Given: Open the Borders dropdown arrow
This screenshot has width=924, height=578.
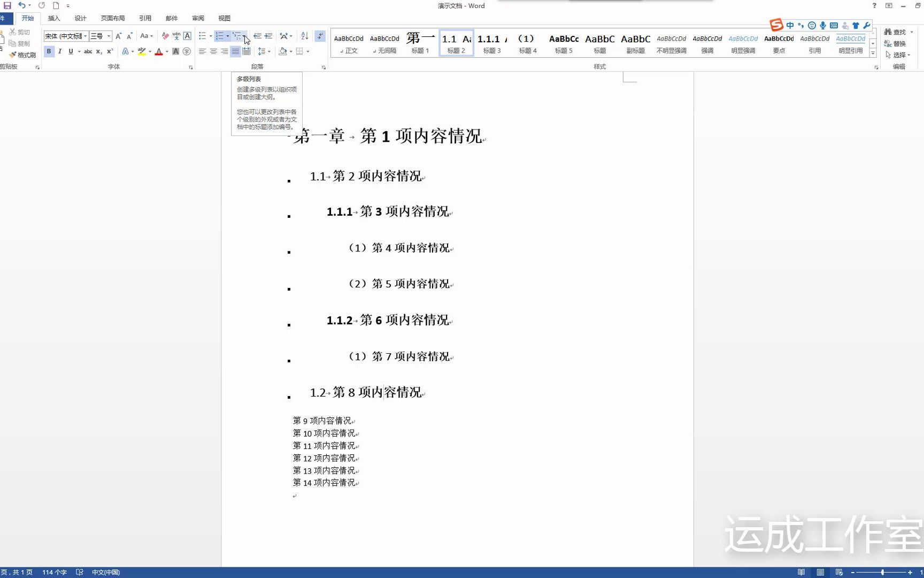Looking at the screenshot, I should (x=308, y=51).
